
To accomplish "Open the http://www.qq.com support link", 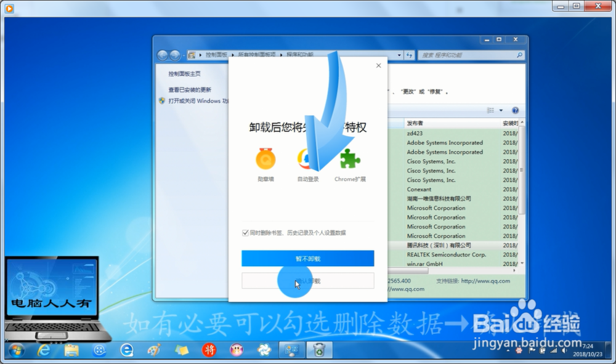I will pos(485,281).
